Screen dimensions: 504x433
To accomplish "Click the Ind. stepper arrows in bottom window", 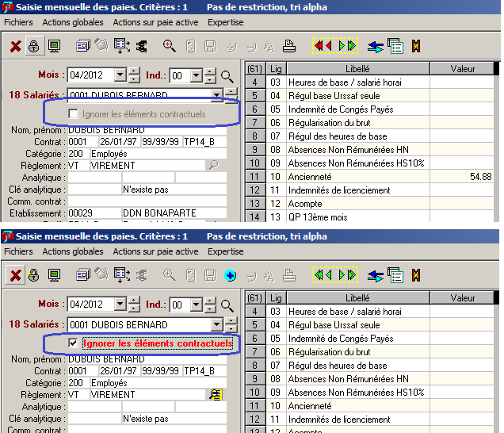I will tap(210, 305).
